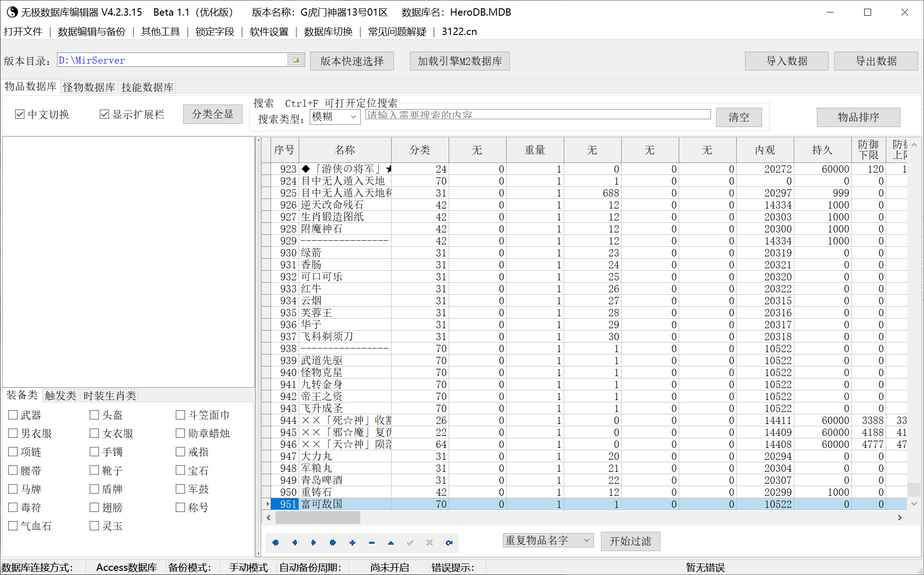Screen dimensions: 924x575
Task: Click the horizontal scrollbar thumb under the grid
Action: click(x=318, y=518)
